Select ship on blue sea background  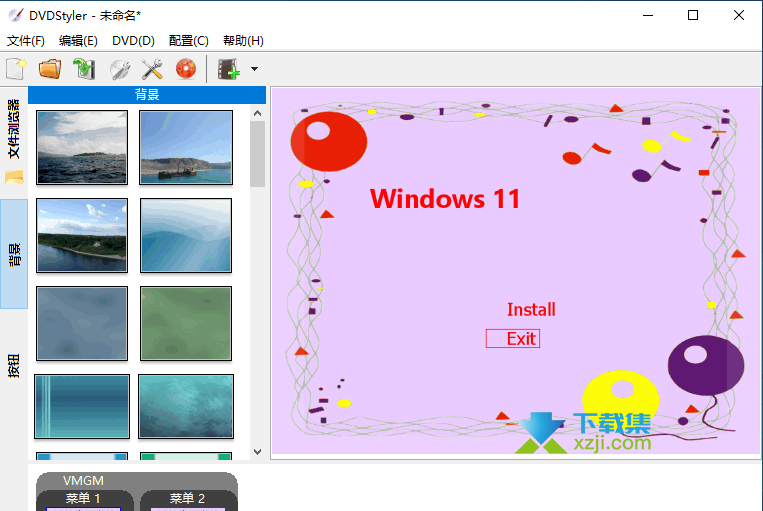click(x=186, y=147)
